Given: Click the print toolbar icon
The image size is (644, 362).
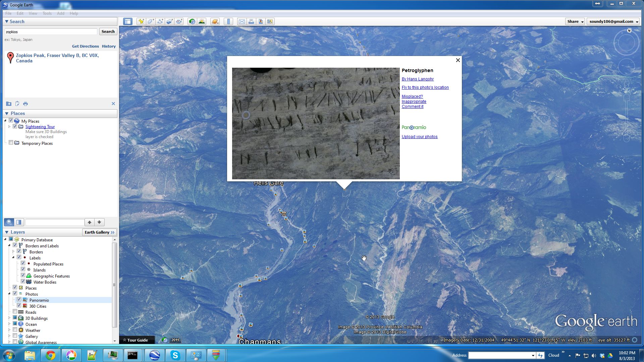Looking at the screenshot, I should pyautogui.click(x=251, y=21).
